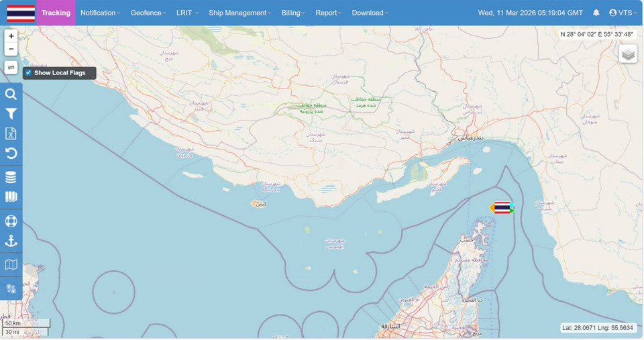Screen dimensions: 644x340
Task: Open the folded map icon in sidebar
Action: point(11,265)
